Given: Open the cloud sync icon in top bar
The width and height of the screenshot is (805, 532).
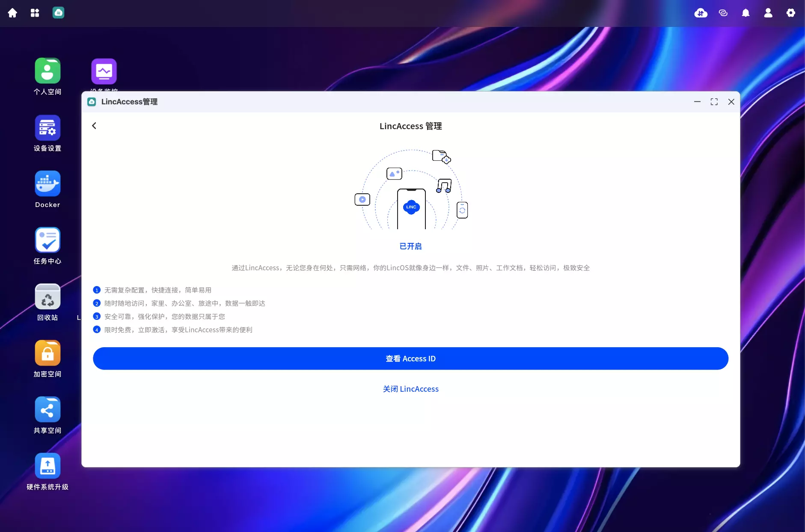Looking at the screenshot, I should pos(701,13).
